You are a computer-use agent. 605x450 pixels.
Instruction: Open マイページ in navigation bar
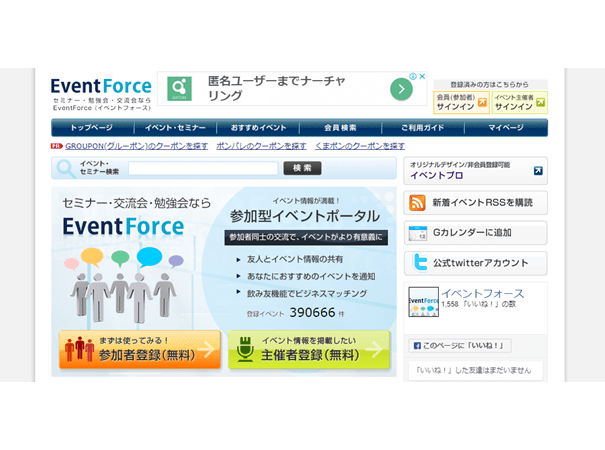click(505, 128)
